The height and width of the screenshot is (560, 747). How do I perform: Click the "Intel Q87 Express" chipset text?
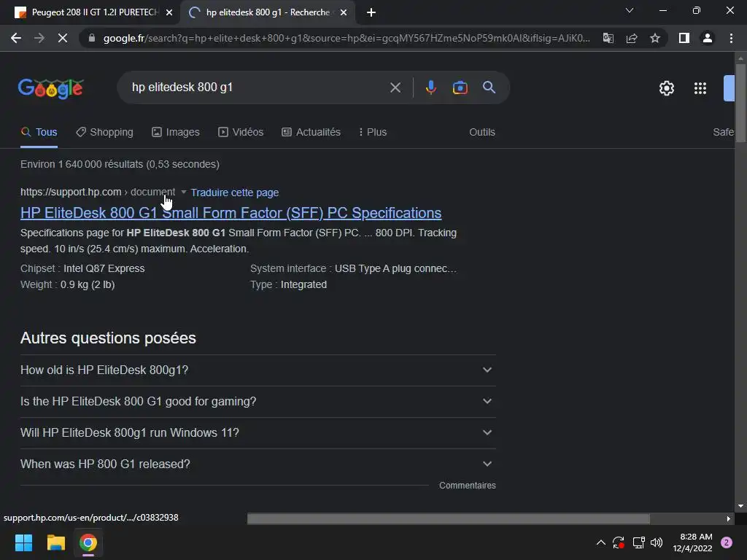click(104, 268)
